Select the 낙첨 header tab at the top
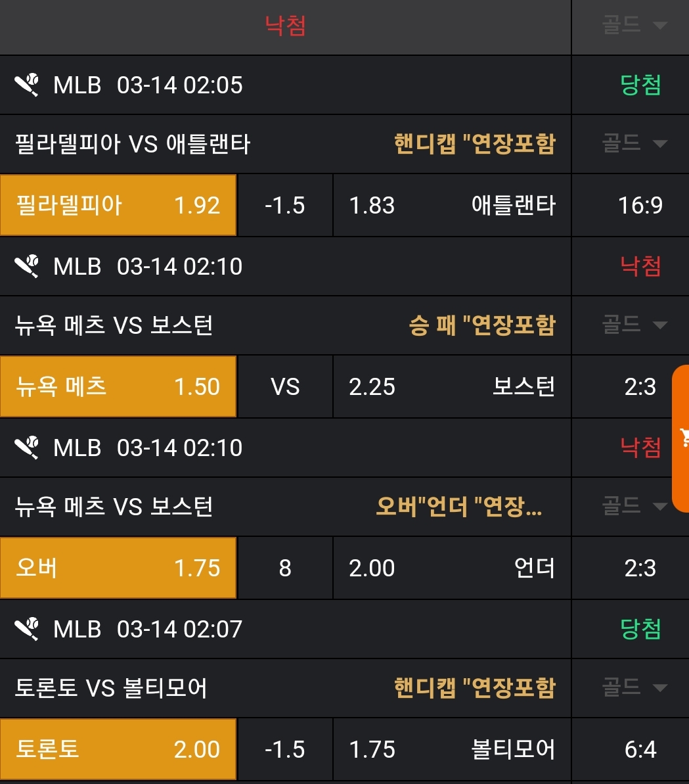 pyautogui.click(x=285, y=26)
